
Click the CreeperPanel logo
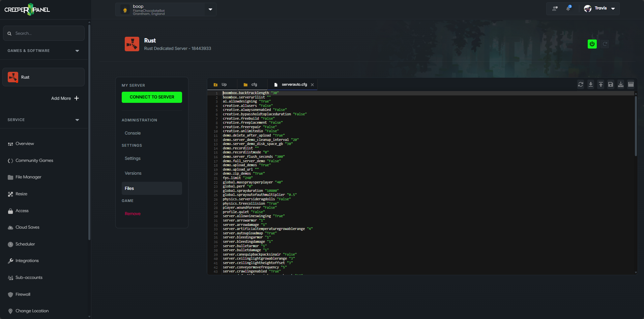(27, 9)
